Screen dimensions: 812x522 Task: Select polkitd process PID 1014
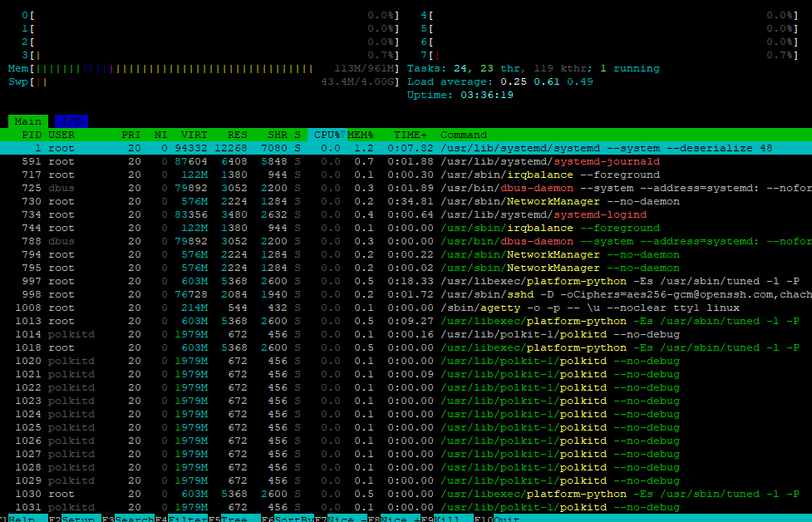[406, 334]
